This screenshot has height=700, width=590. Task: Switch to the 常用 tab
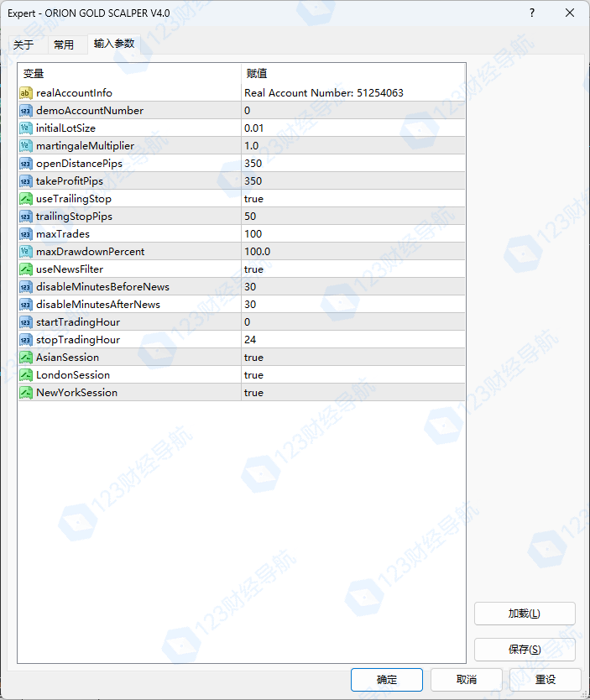click(x=64, y=44)
